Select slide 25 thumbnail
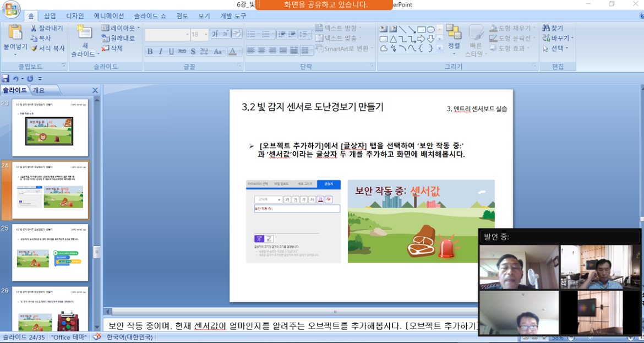The width and height of the screenshot is (644, 343). tap(50, 252)
